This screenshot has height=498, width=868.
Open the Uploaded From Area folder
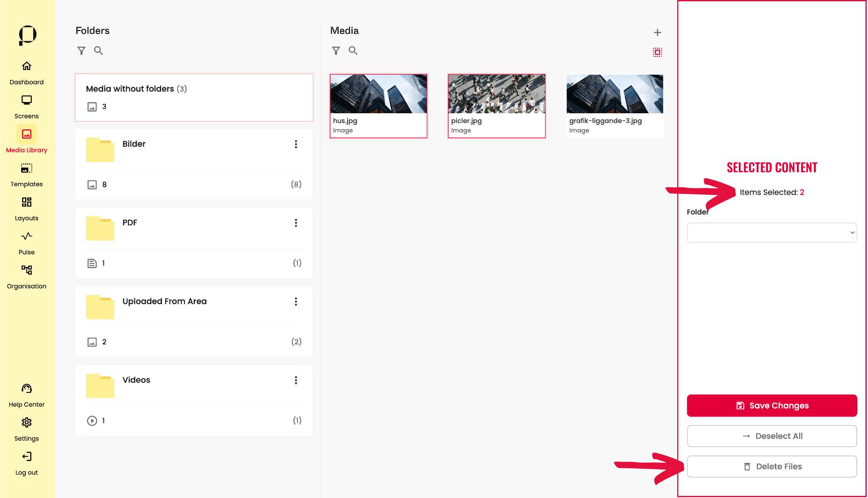click(x=164, y=301)
